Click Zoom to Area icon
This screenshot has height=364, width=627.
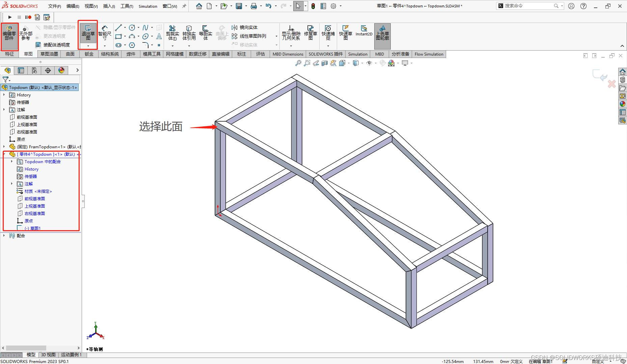click(x=307, y=63)
